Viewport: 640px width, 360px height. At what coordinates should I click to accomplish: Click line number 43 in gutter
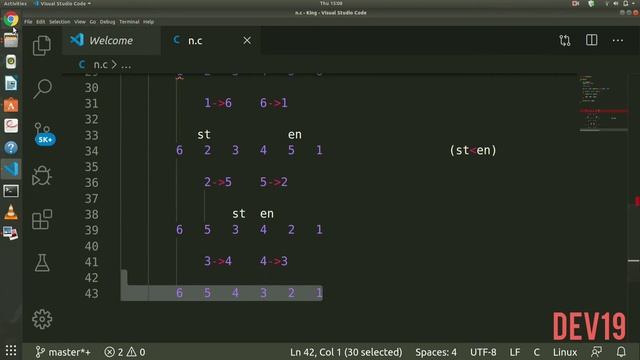coord(91,293)
